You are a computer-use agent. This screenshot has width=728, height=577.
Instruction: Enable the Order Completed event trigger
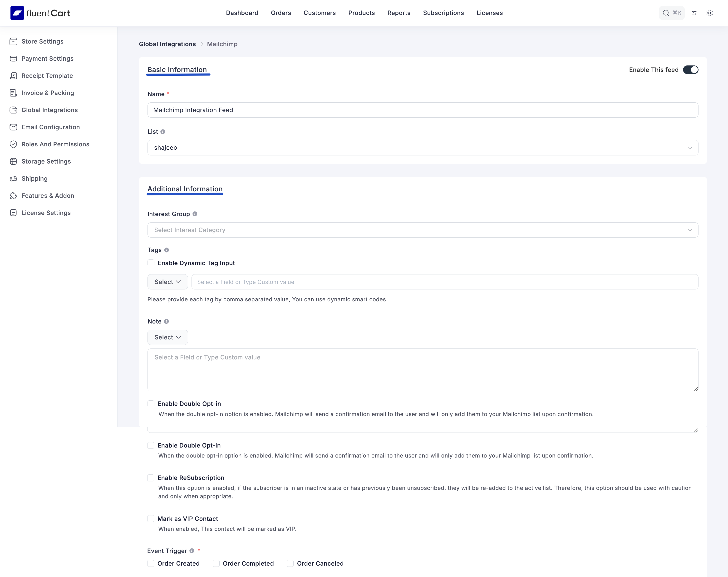point(216,563)
